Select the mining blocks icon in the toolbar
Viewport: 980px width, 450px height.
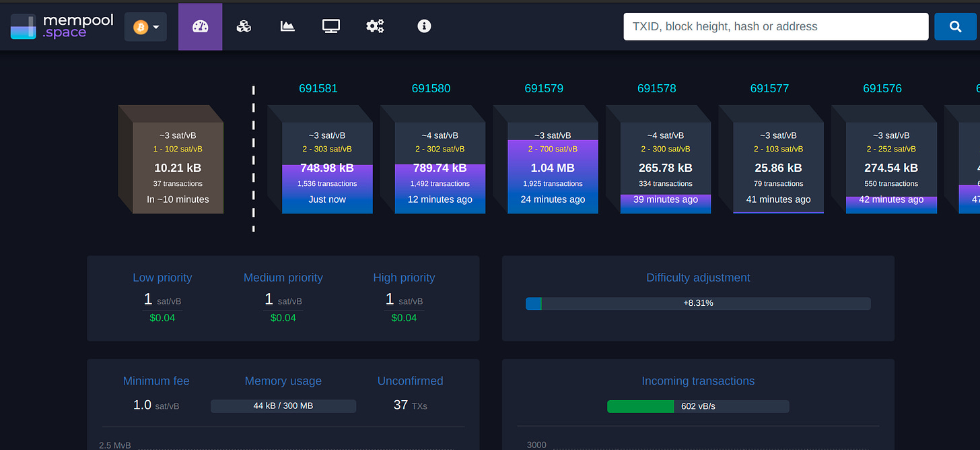click(x=244, y=26)
